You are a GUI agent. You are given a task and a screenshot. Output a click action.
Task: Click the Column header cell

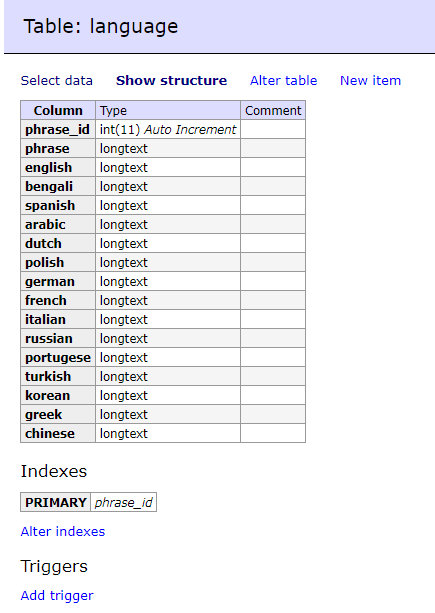(58, 110)
